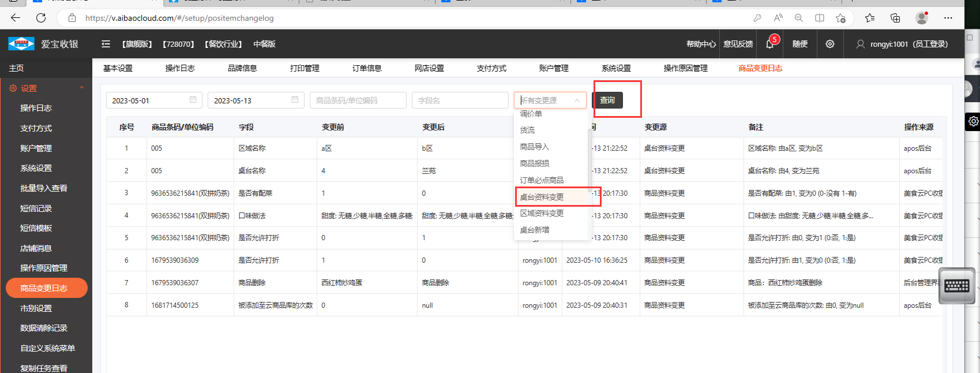The height and width of the screenshot is (373, 980).
Task: Click the 字段名 input field
Action: point(459,100)
